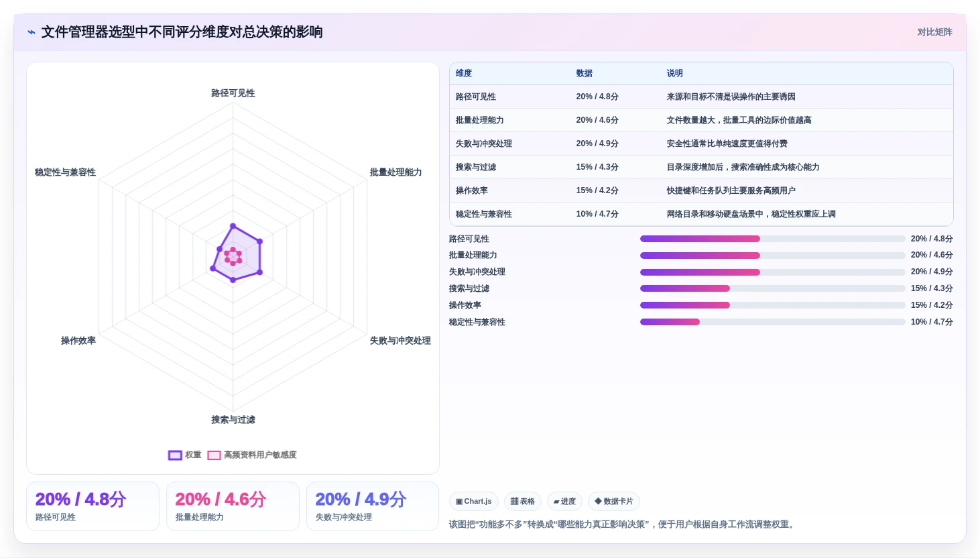The image size is (980, 558).
Task: Click the 批量处理能力 radar axis label
Action: (x=396, y=172)
